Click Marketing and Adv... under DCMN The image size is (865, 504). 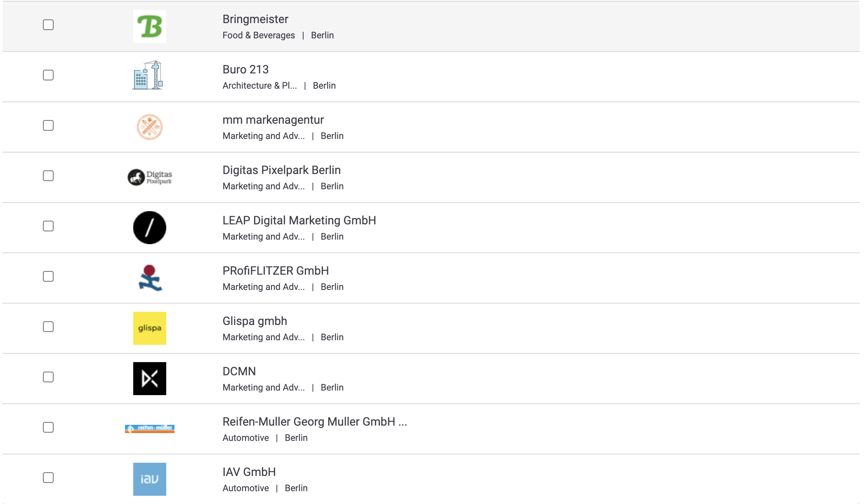tap(264, 388)
